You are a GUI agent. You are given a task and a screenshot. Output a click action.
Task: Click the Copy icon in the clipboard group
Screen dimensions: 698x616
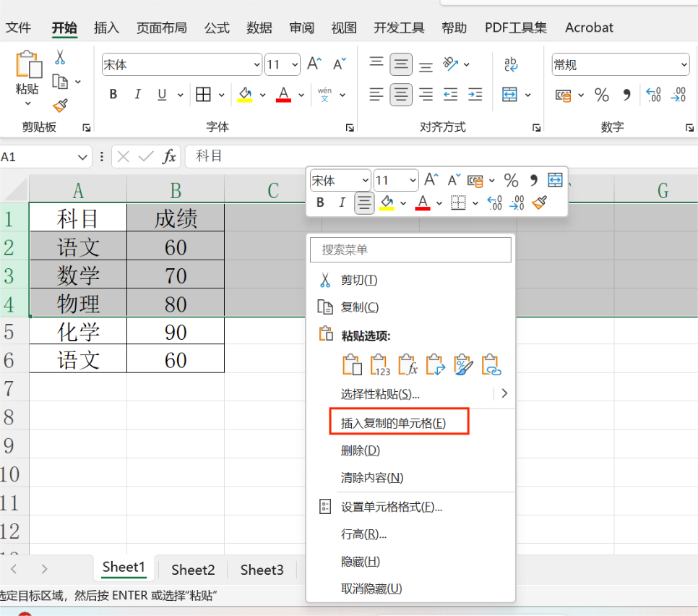point(60,82)
